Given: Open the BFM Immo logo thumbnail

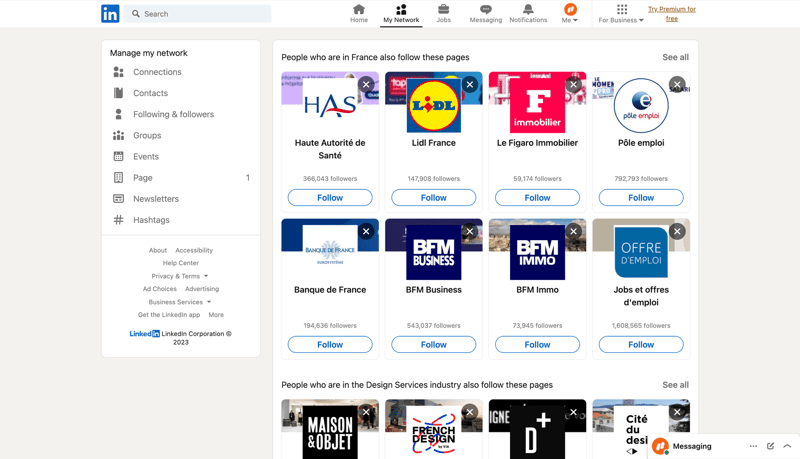Looking at the screenshot, I should tap(537, 252).
